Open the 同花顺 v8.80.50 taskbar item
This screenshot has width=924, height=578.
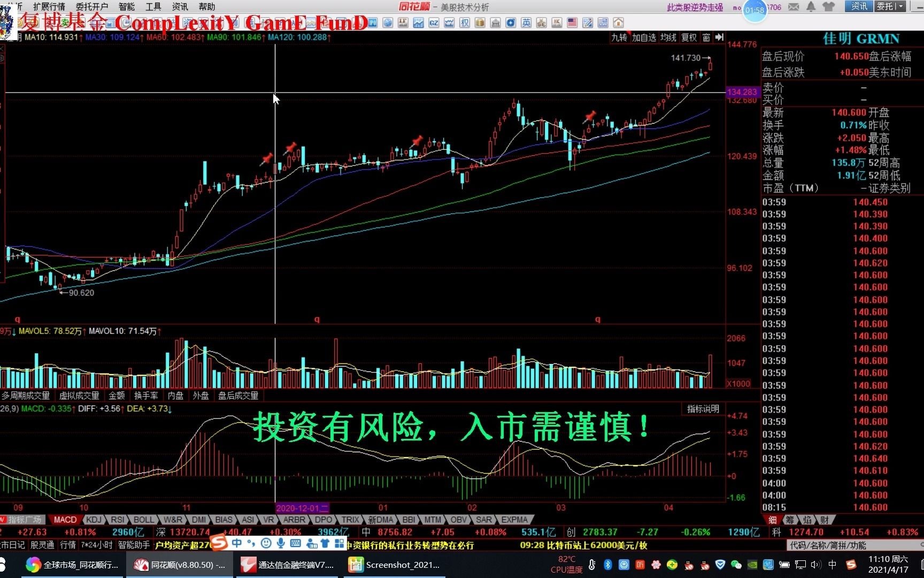[x=180, y=565]
